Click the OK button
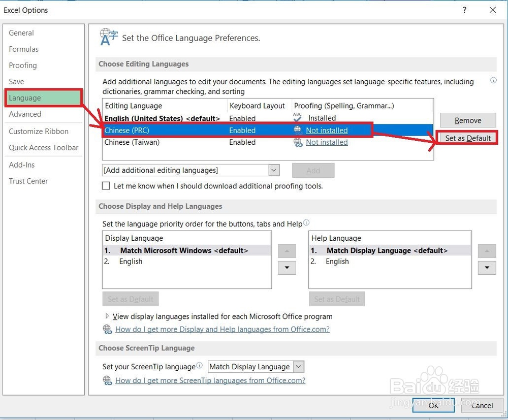The width and height of the screenshot is (508, 420). tap(433, 405)
